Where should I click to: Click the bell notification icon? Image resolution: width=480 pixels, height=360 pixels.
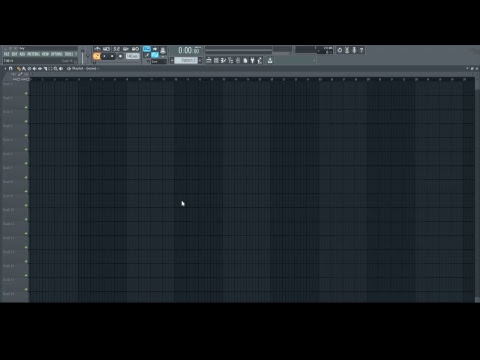(x=163, y=51)
